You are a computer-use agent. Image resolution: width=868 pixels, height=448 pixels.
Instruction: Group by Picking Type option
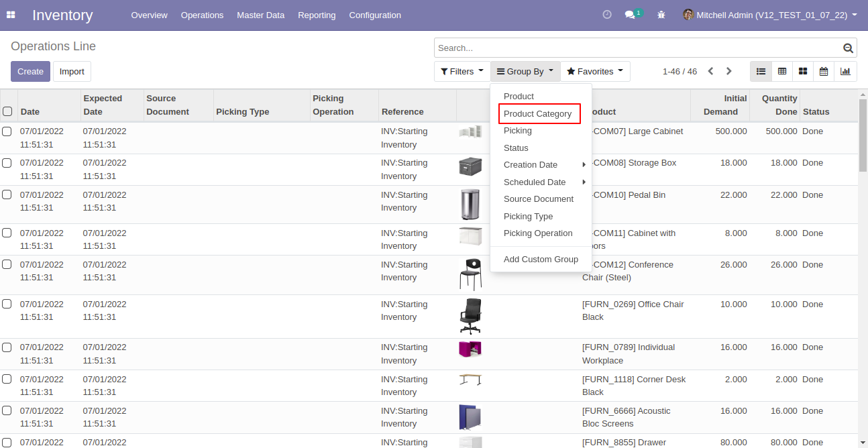point(541,217)
